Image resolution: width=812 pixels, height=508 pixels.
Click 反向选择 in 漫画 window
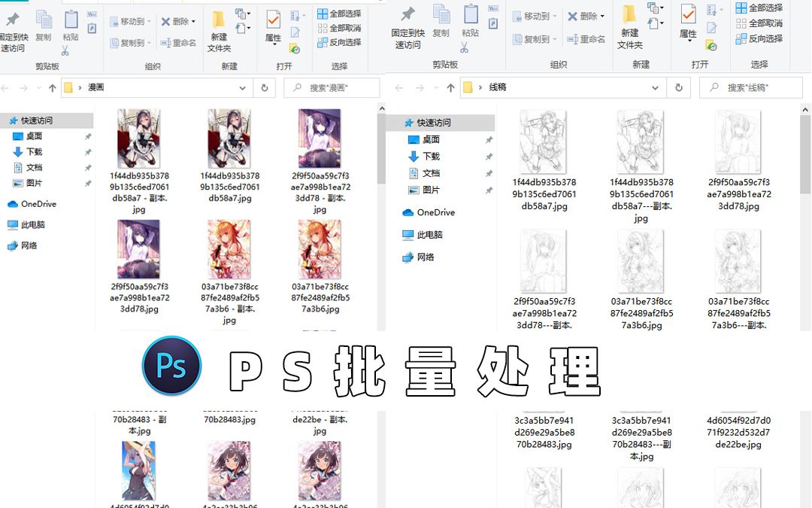click(339, 42)
